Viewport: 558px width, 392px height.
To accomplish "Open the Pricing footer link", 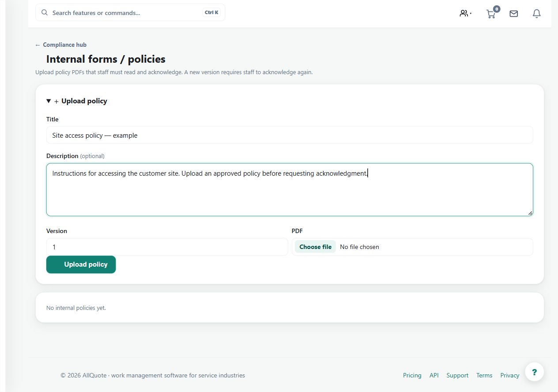I will pos(412,375).
